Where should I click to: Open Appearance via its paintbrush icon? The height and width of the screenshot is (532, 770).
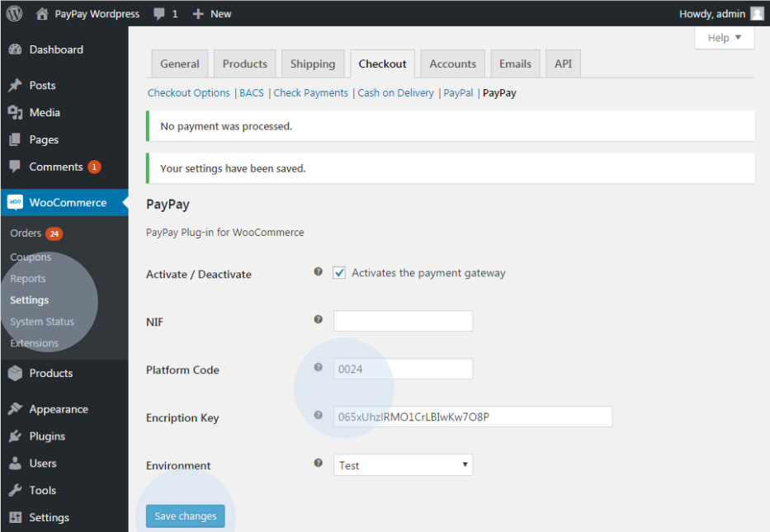[x=17, y=408]
